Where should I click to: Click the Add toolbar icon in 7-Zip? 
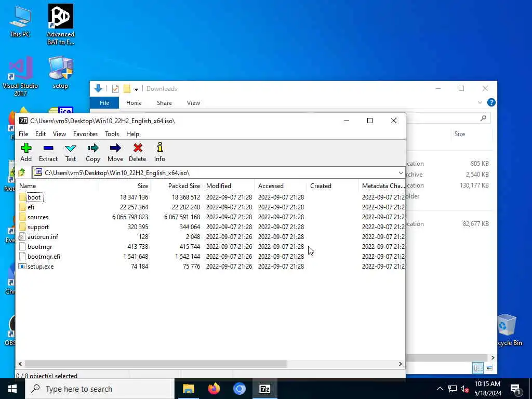pyautogui.click(x=26, y=148)
